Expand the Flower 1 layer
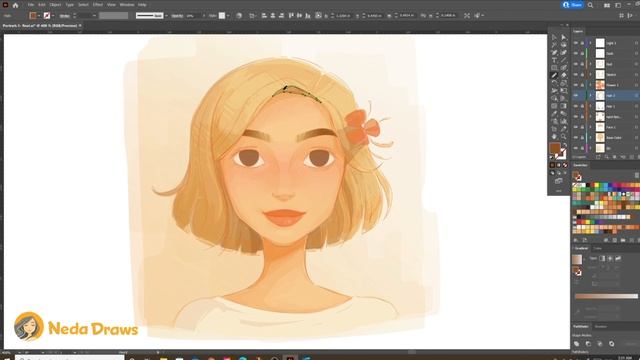640x360 pixels. [x=590, y=85]
